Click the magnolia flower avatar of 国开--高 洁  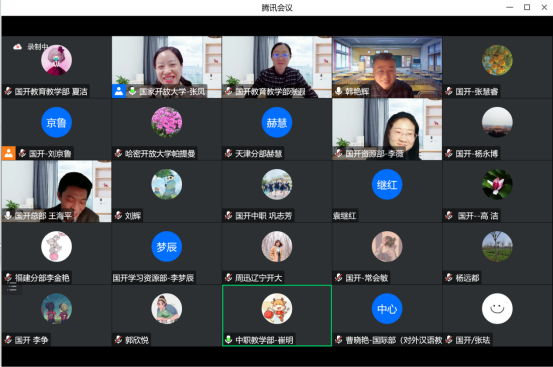pos(497,184)
